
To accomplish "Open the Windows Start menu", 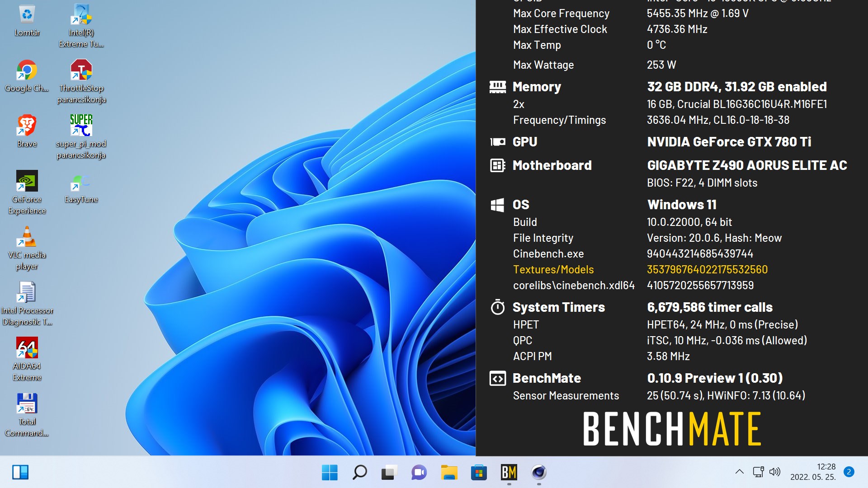I will (x=330, y=472).
